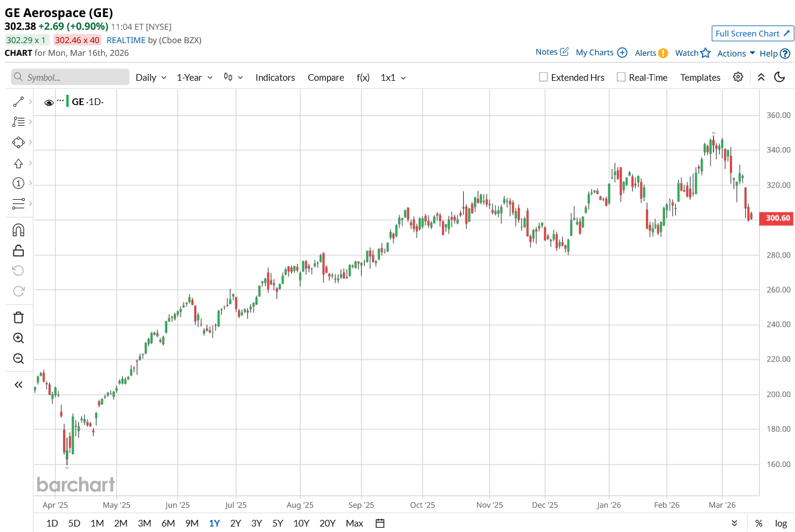Click the Notes pencil icon
This screenshot has width=795, height=532.
[x=564, y=52]
